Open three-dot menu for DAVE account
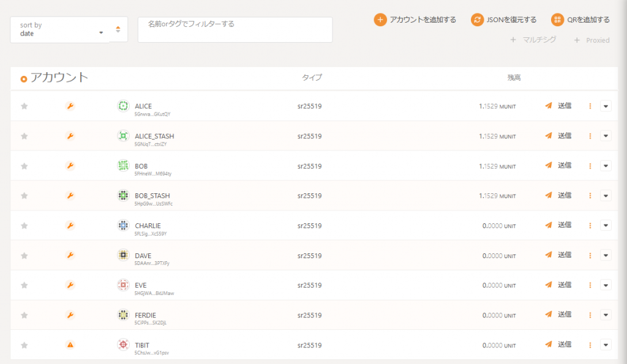The width and height of the screenshot is (627, 364). click(590, 255)
